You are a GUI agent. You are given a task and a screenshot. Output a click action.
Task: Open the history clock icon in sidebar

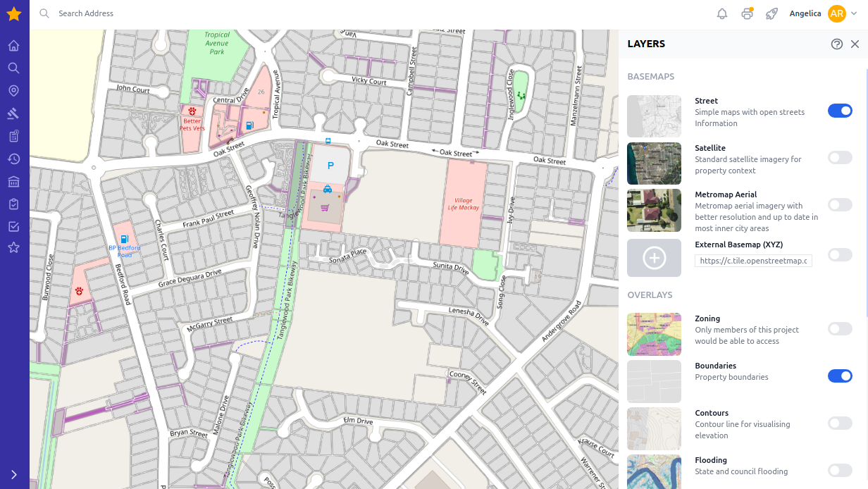[13, 159]
